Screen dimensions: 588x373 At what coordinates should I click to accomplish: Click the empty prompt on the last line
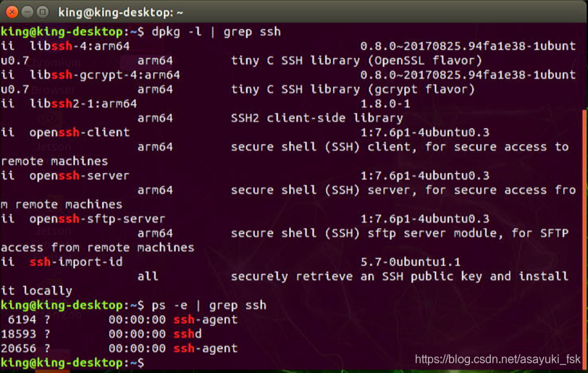72,363
